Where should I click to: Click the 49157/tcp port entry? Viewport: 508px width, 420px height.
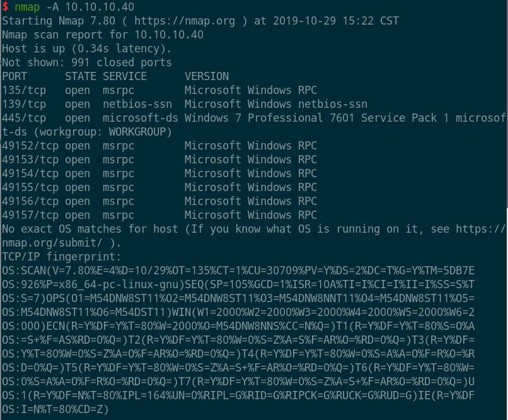[x=30, y=215]
